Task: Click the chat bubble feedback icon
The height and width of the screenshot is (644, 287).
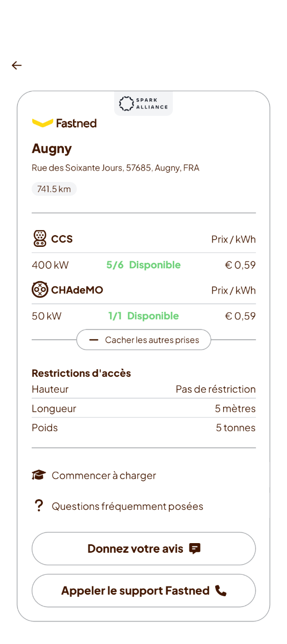Action: tap(195, 548)
